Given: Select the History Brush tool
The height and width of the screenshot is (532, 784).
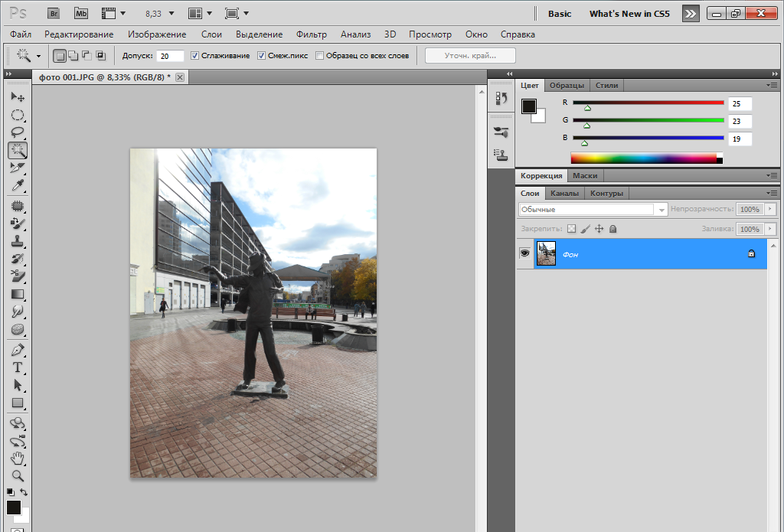Looking at the screenshot, I should pyautogui.click(x=18, y=259).
